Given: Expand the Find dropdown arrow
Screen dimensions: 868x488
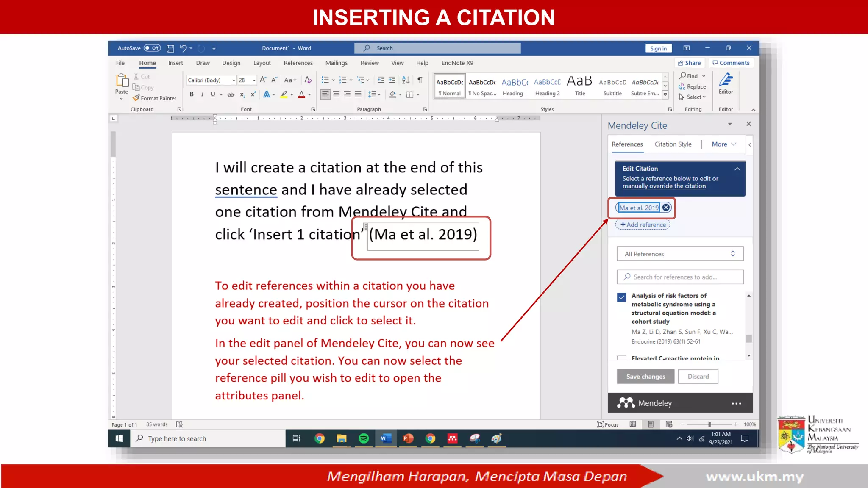Looking at the screenshot, I should (x=704, y=76).
